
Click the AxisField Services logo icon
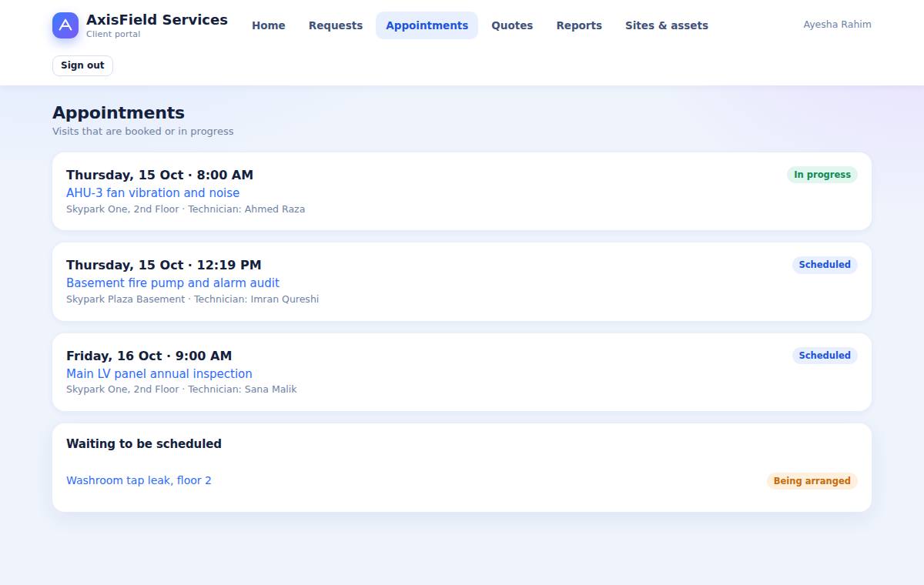(65, 25)
